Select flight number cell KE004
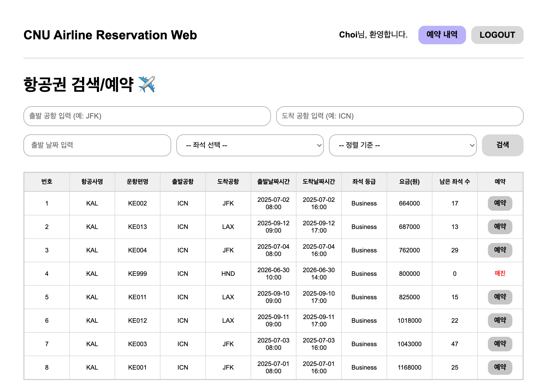This screenshot has width=546, height=392. (138, 250)
